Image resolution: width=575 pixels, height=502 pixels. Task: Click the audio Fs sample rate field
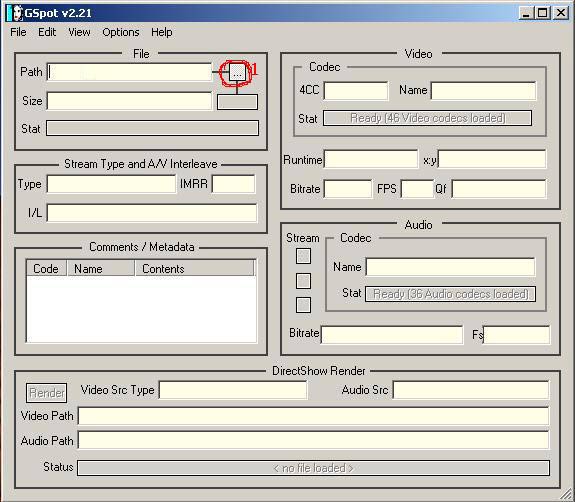[x=517, y=334]
